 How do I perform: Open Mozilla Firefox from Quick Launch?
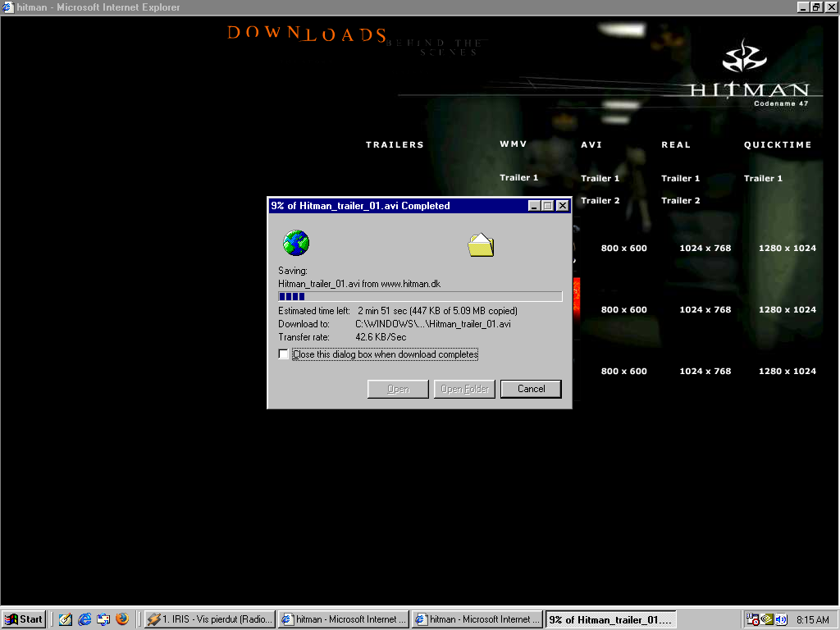(122, 619)
